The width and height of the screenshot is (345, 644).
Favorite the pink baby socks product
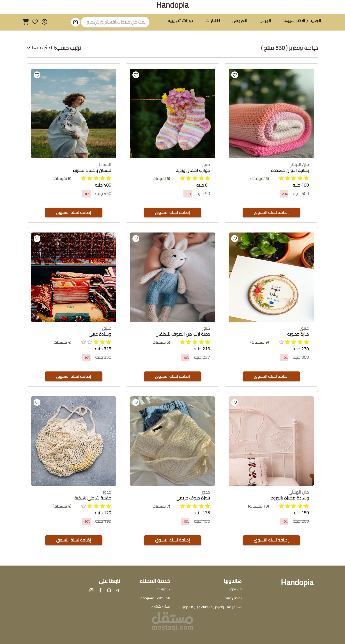(136, 75)
